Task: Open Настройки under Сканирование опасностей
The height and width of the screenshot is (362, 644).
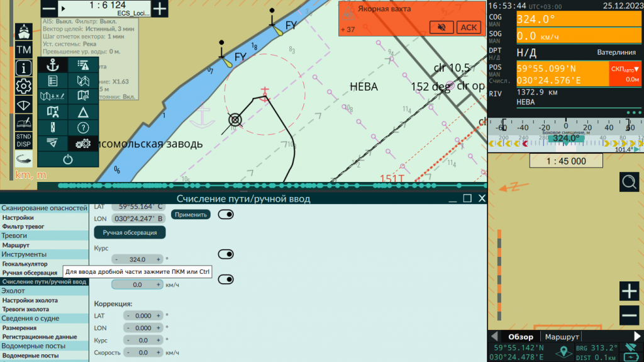Action: click(18, 218)
